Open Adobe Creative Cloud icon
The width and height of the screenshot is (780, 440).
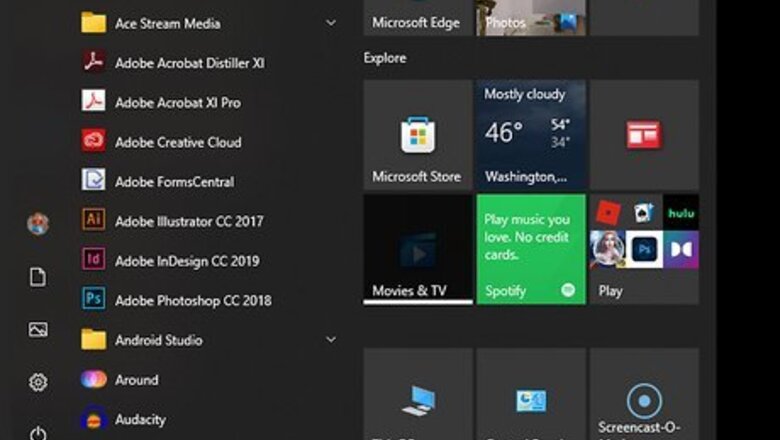point(94,141)
